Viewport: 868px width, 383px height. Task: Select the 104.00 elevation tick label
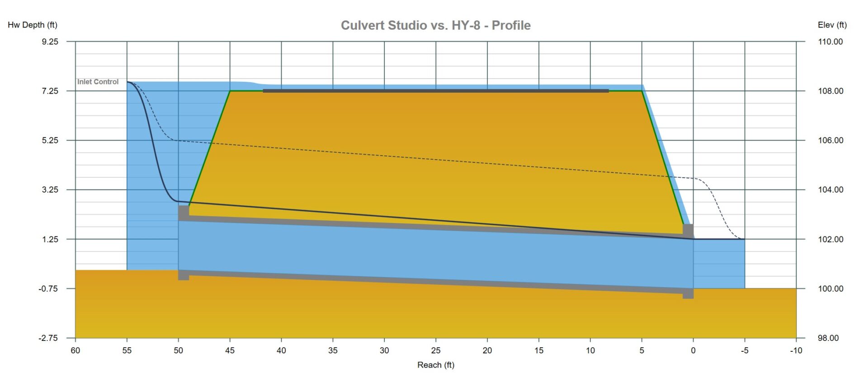tap(830, 189)
